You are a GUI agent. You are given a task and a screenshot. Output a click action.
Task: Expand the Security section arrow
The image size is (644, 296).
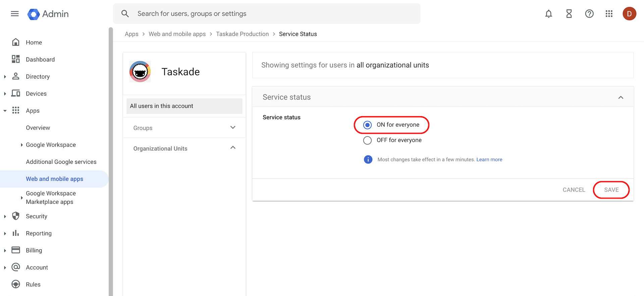click(5, 216)
